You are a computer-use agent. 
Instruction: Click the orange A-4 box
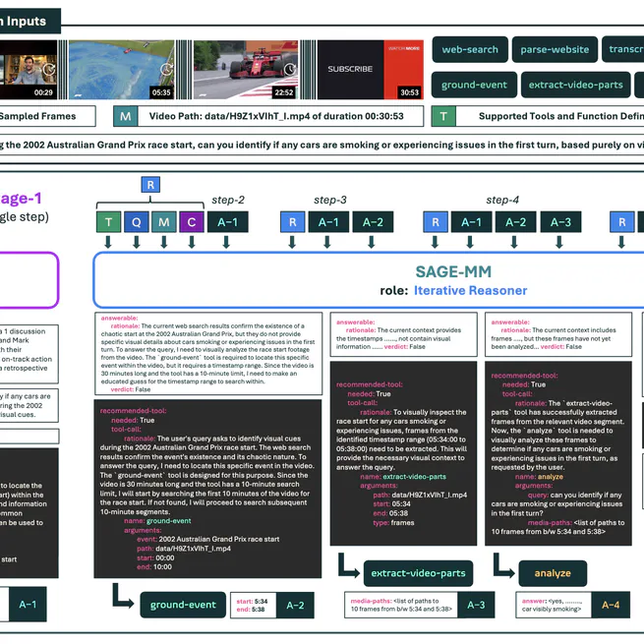click(x=611, y=605)
